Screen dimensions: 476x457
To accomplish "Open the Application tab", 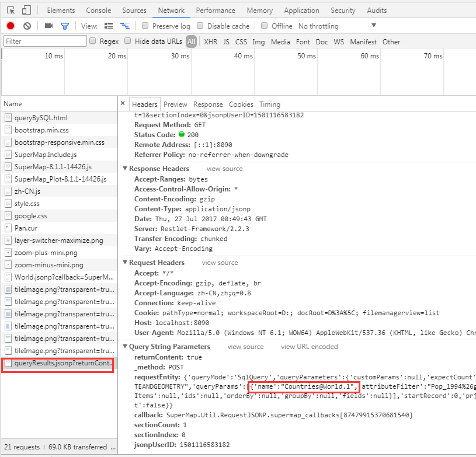I will [301, 11].
